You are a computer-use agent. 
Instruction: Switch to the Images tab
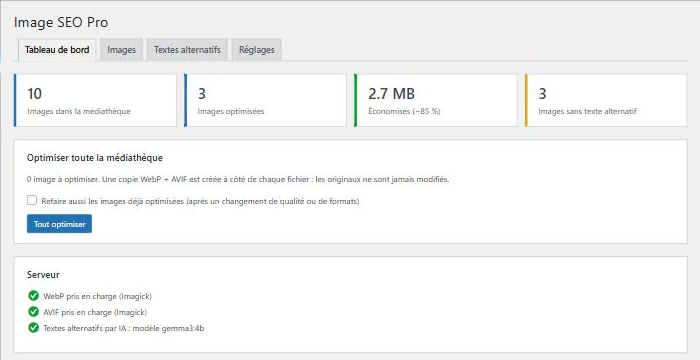click(x=121, y=50)
